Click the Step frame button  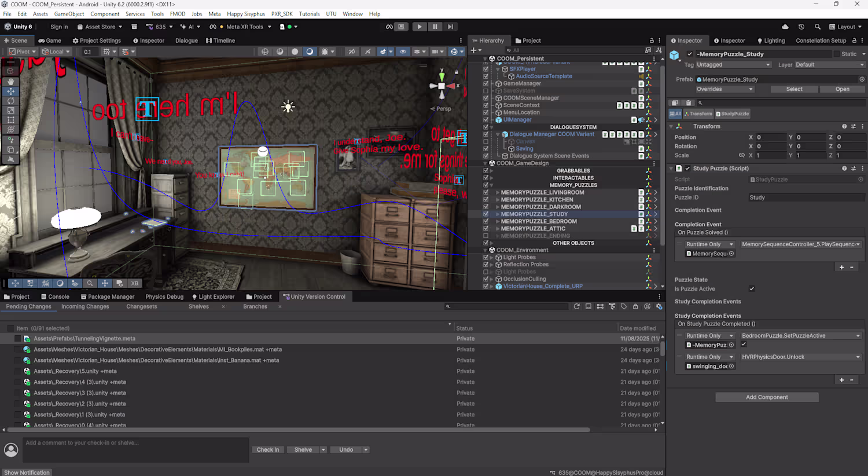(x=451, y=27)
